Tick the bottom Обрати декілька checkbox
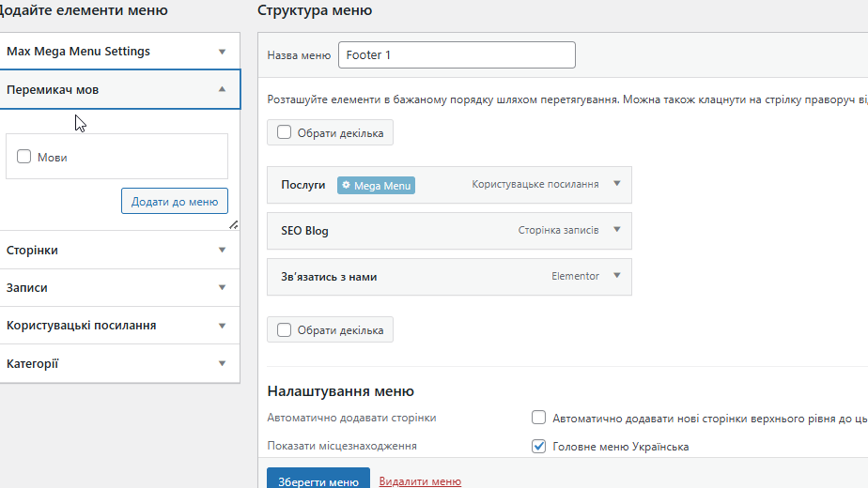This screenshot has height=488, width=868. click(x=285, y=329)
